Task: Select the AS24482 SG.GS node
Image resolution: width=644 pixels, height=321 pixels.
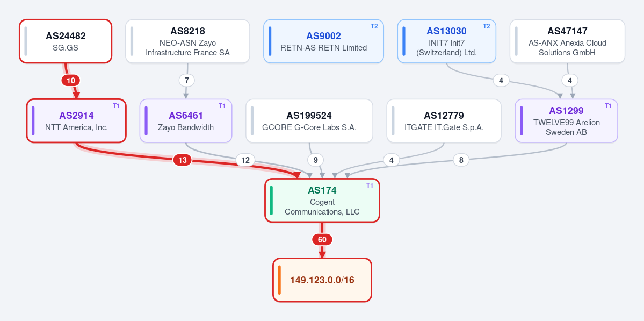Action: (66, 41)
